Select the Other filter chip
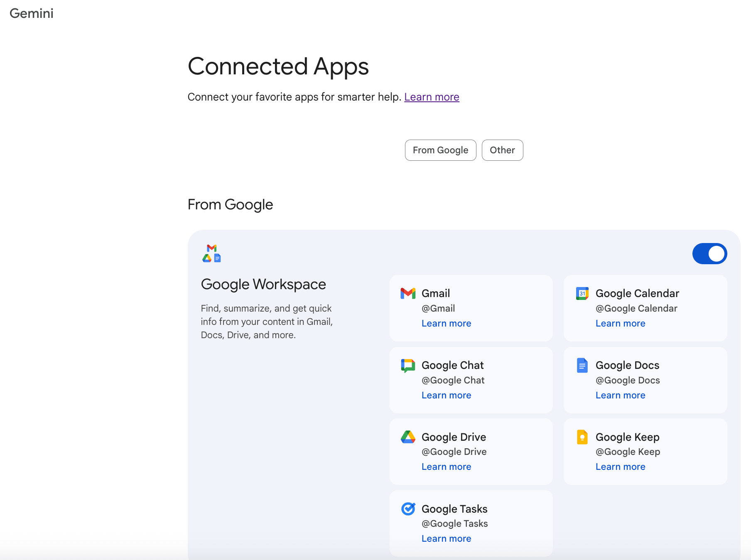This screenshot has height=560, width=751. [x=502, y=150]
